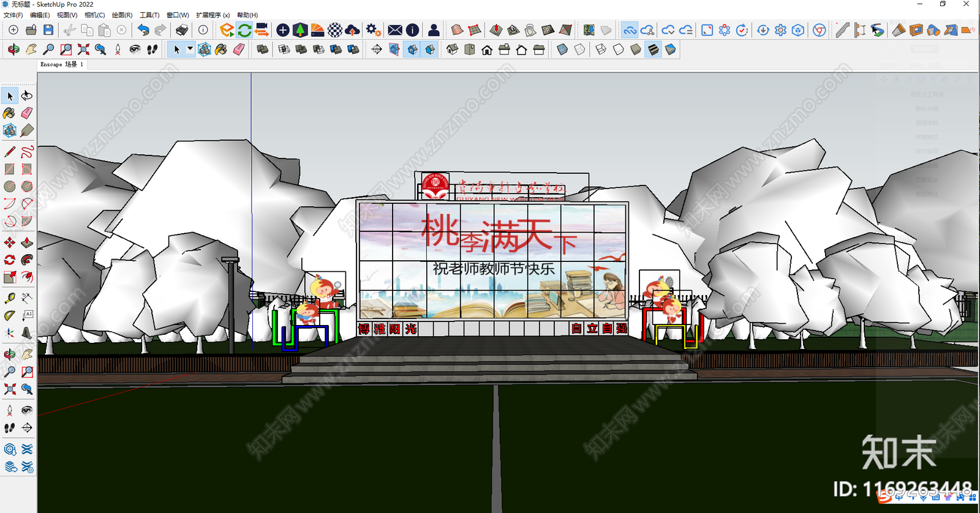Select the Axes tool

click(10, 332)
